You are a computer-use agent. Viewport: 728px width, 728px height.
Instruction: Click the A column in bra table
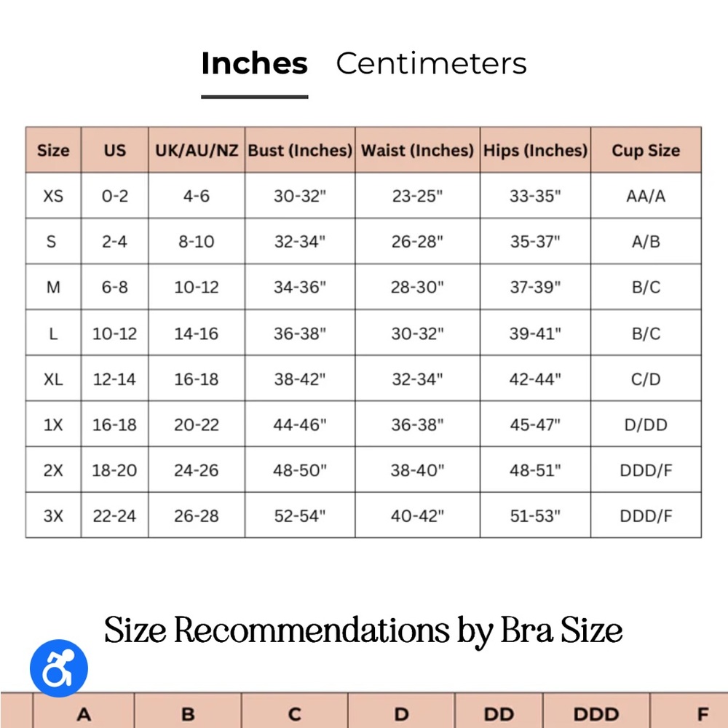pyautogui.click(x=84, y=714)
